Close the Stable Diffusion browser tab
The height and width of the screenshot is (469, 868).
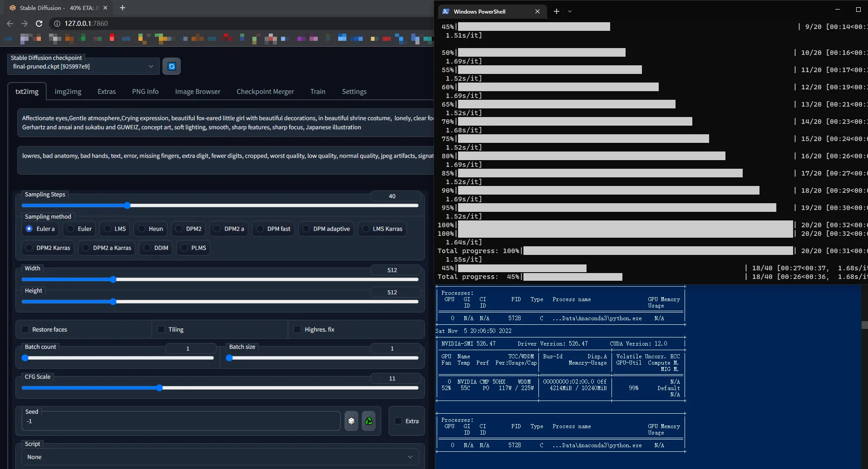(x=105, y=8)
